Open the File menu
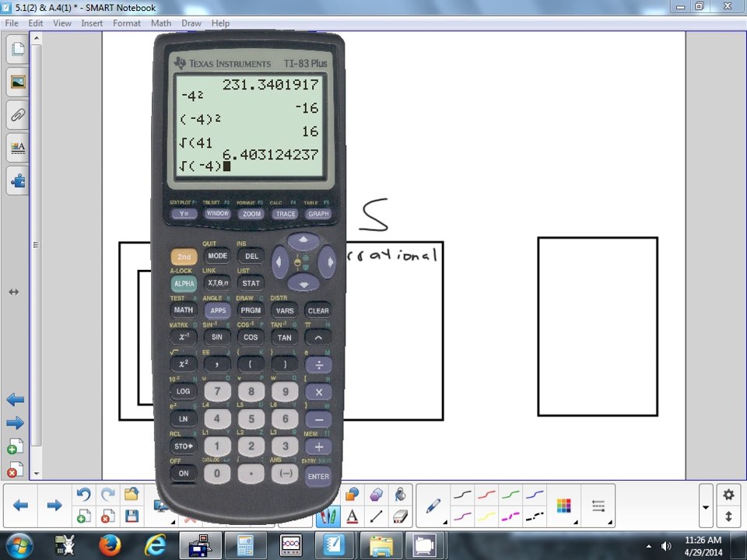This screenshot has width=747, height=560. (x=12, y=23)
